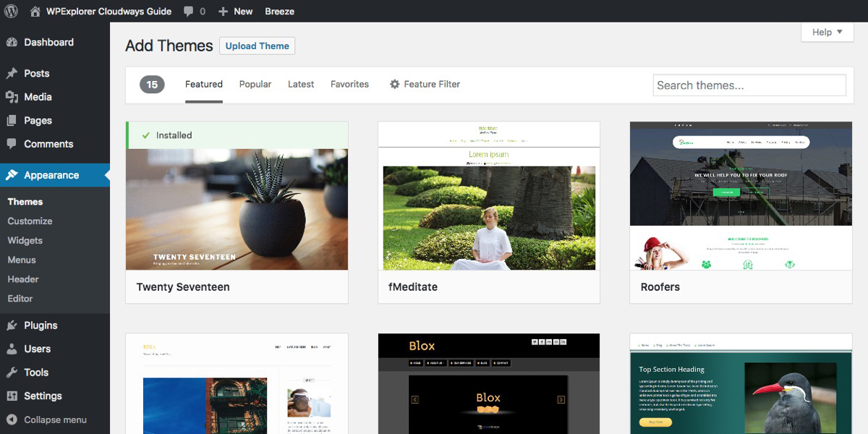This screenshot has height=434, width=868.
Task: Click the Comments icon in sidebar
Action: (12, 144)
